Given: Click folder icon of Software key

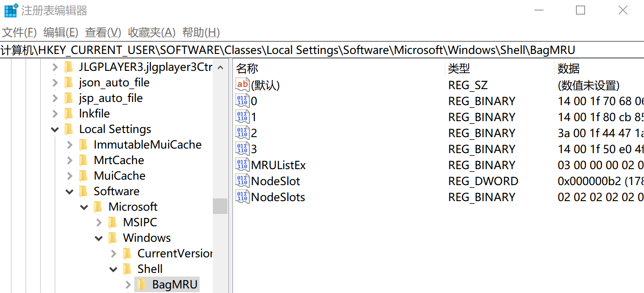Looking at the screenshot, I should tap(84, 192).
